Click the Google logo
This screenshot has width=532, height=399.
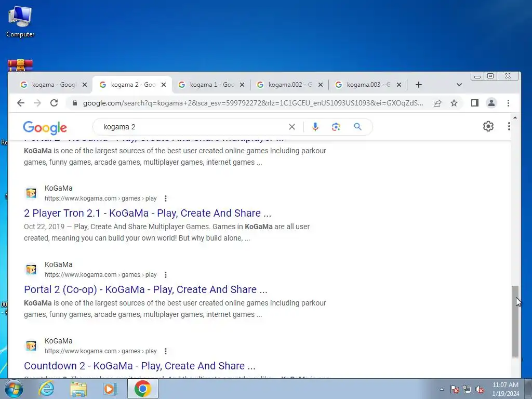click(x=45, y=128)
